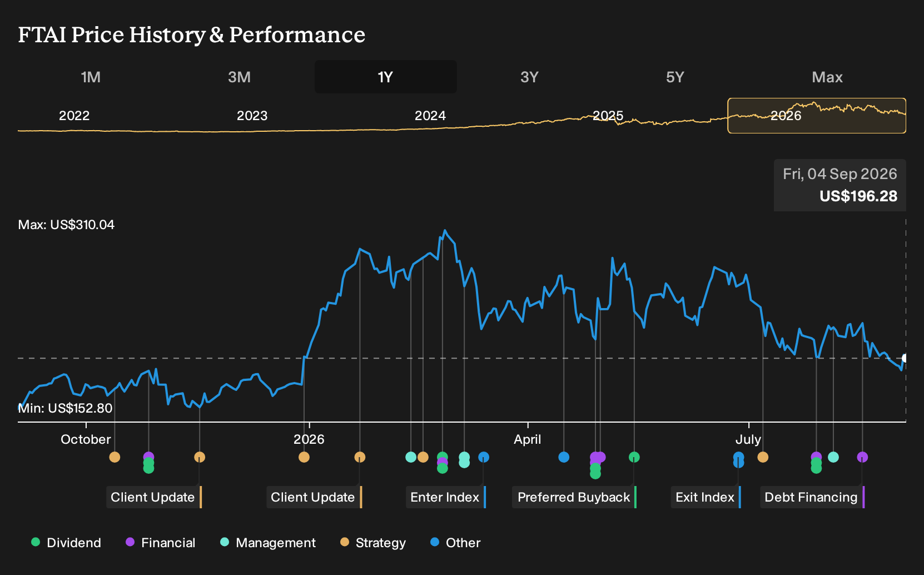The image size is (924, 575).
Task: Click the US$196.28 price value
Action: (x=858, y=196)
